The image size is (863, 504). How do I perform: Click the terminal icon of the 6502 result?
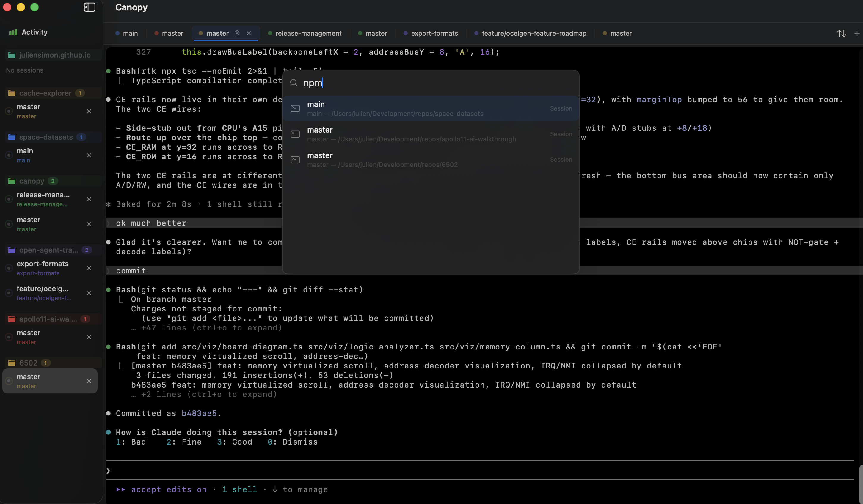pos(295,160)
